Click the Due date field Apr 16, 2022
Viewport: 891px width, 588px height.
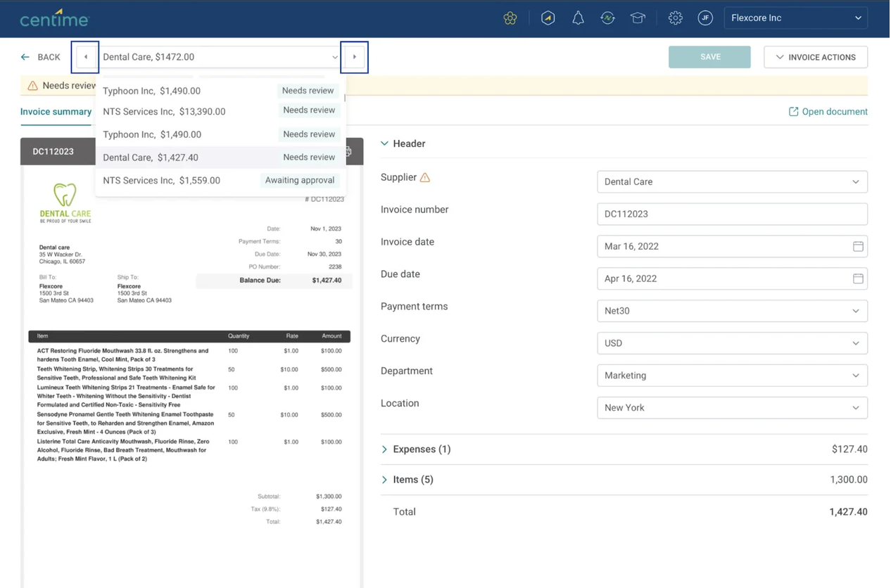[x=732, y=279]
